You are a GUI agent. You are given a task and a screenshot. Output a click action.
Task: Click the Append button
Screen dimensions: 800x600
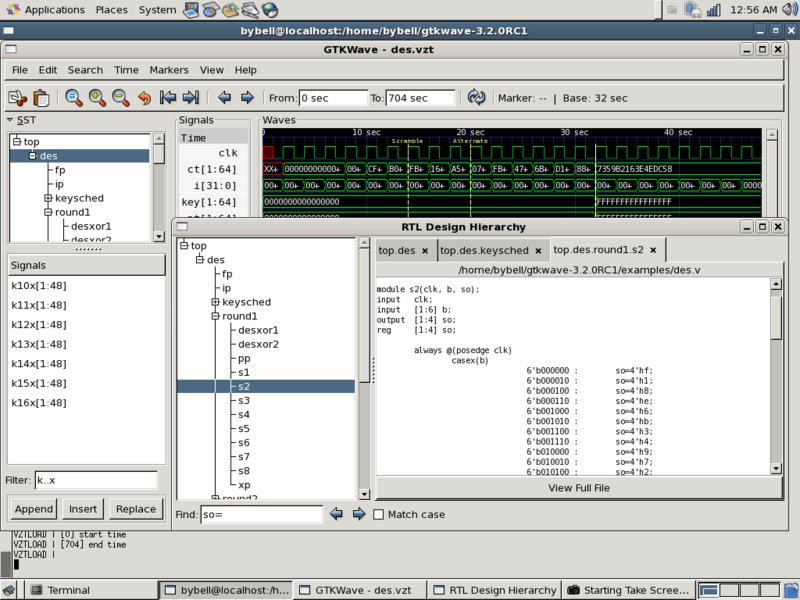34,509
